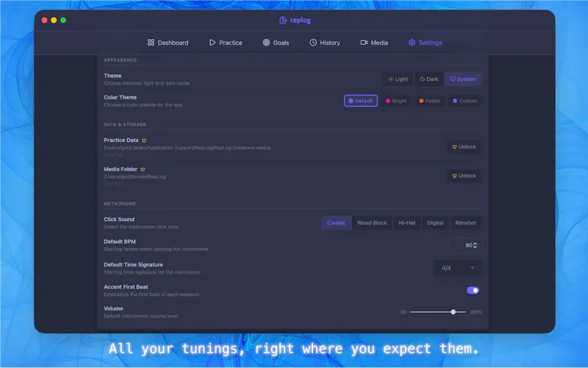Select the Pastel color theme
This screenshot has height=368, width=588.
point(429,101)
